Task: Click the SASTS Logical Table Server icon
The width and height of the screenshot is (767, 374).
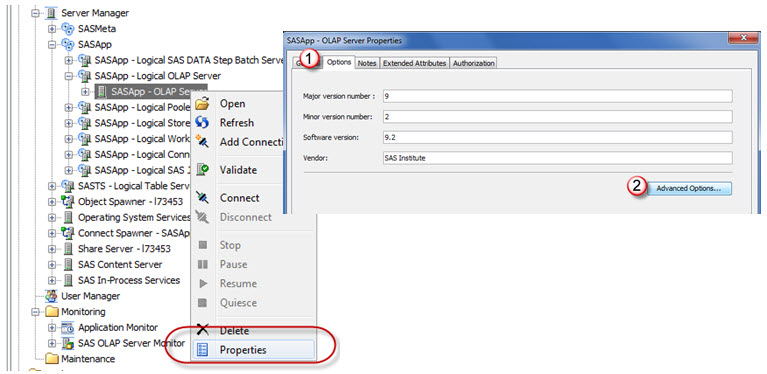Action: coord(68,186)
